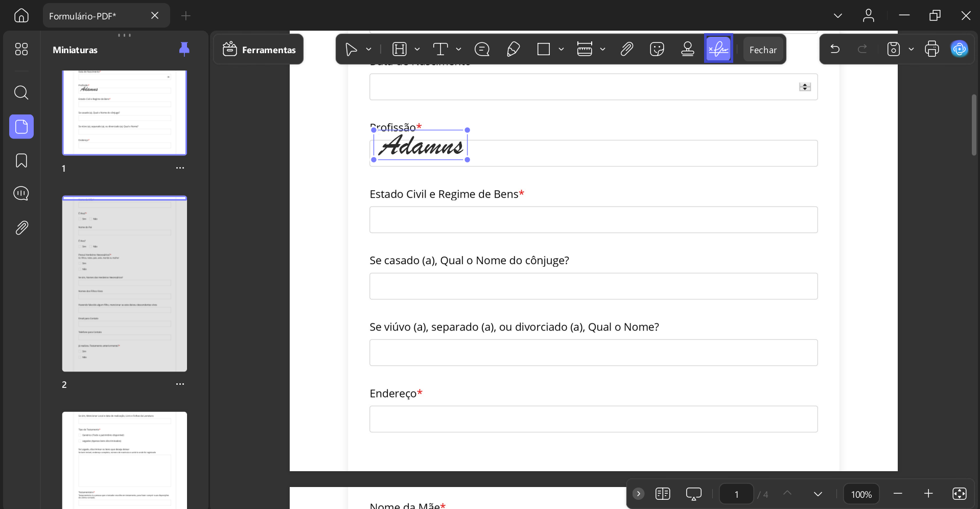This screenshot has height=509, width=980.
Task: Toggle the page reading layout
Action: (x=663, y=494)
